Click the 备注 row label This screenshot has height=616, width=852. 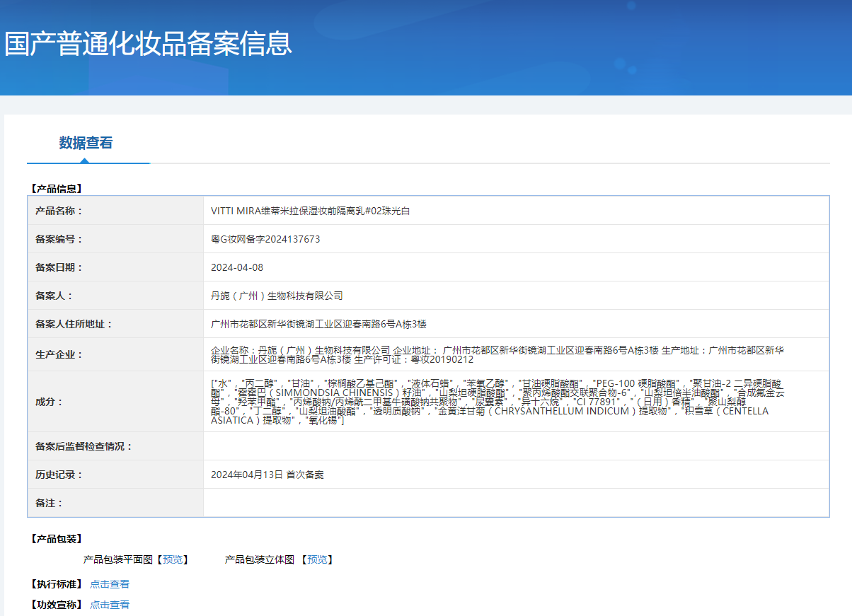(49, 503)
